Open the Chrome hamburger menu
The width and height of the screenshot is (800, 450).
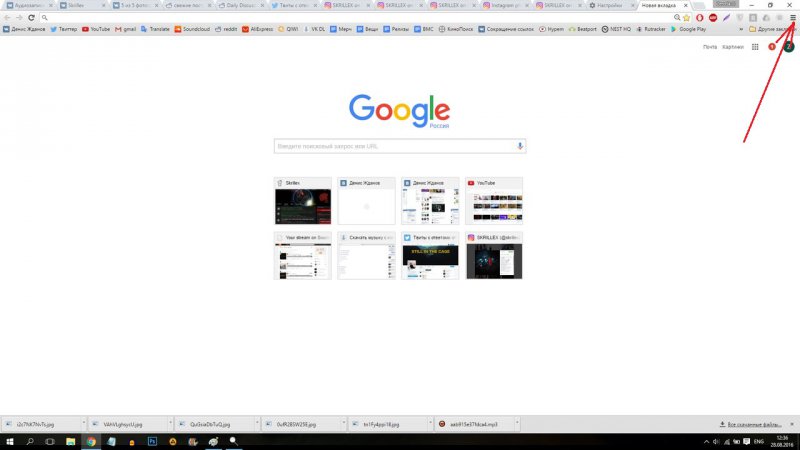point(792,18)
